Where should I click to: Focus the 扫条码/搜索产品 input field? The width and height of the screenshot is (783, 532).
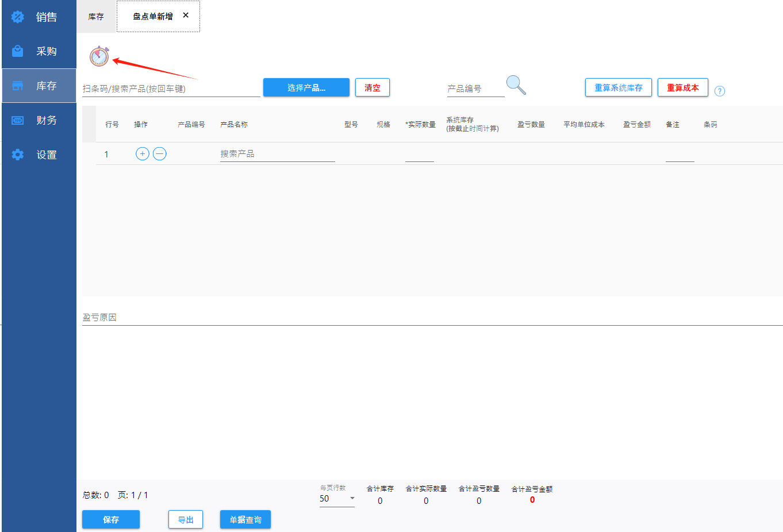171,88
